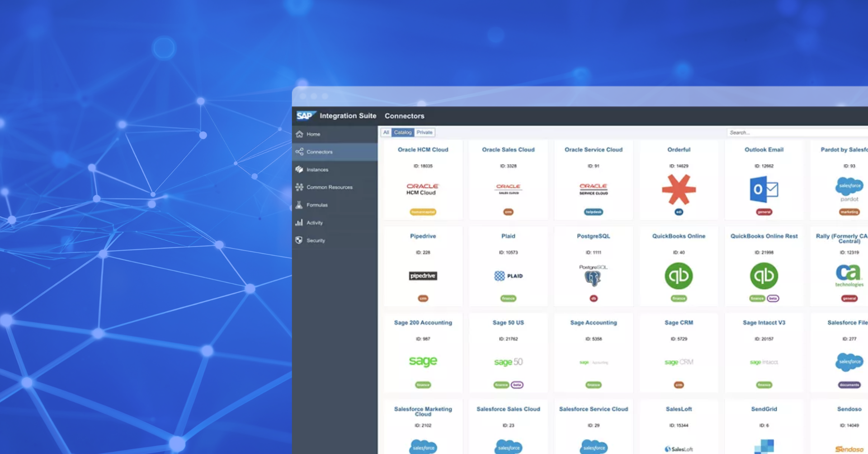Open the Salesforce Service Cloud title
This screenshot has width=868, height=454.
(594, 409)
